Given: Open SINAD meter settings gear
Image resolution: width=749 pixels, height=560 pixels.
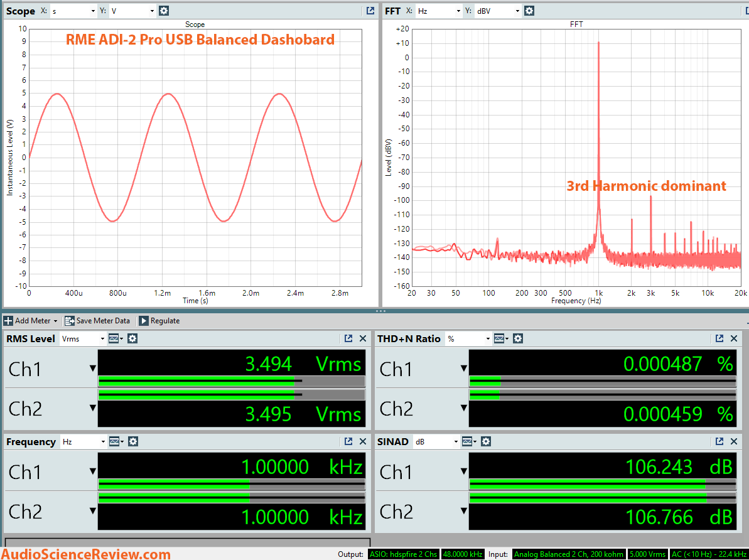Looking at the screenshot, I should [486, 441].
